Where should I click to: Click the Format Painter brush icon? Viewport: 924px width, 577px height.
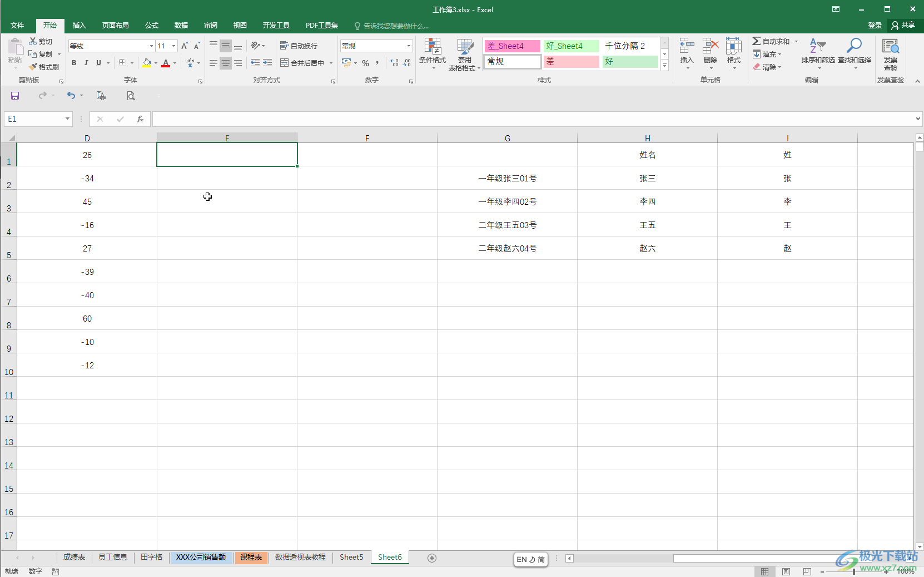pyautogui.click(x=33, y=67)
